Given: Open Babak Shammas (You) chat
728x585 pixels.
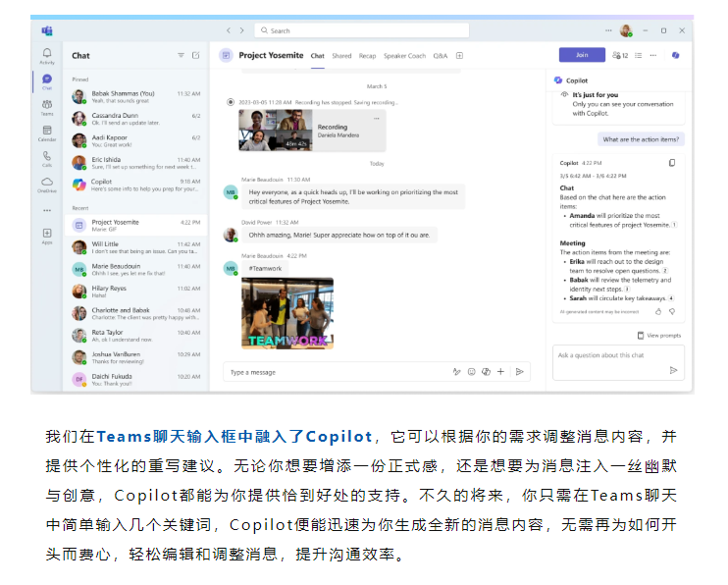Looking at the screenshot, I should [135, 96].
